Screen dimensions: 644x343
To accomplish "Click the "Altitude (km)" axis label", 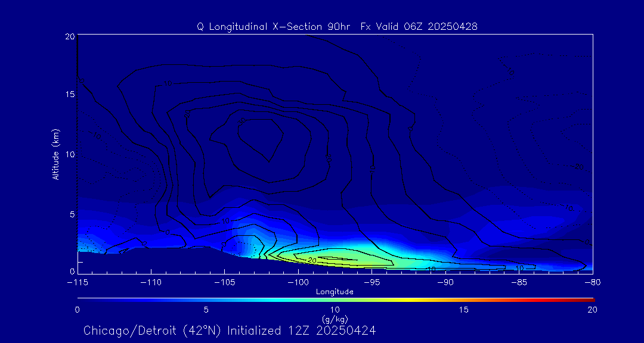I will (56, 154).
